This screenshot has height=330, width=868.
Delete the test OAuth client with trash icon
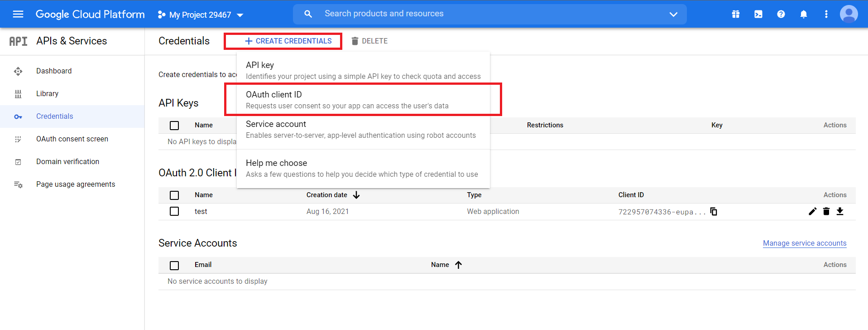826,211
